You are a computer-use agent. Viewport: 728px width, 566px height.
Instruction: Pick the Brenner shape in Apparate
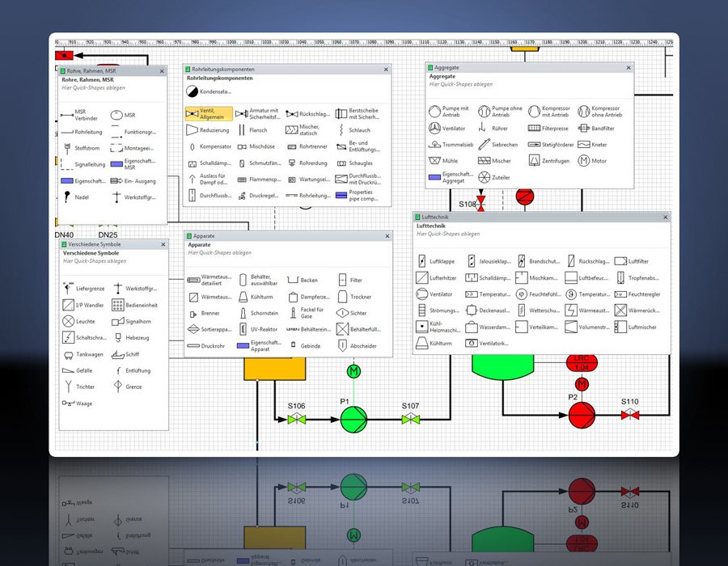[x=204, y=314]
